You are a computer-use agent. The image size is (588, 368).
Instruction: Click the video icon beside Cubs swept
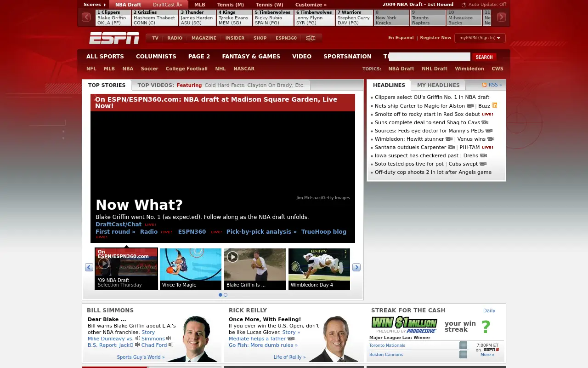point(483,164)
